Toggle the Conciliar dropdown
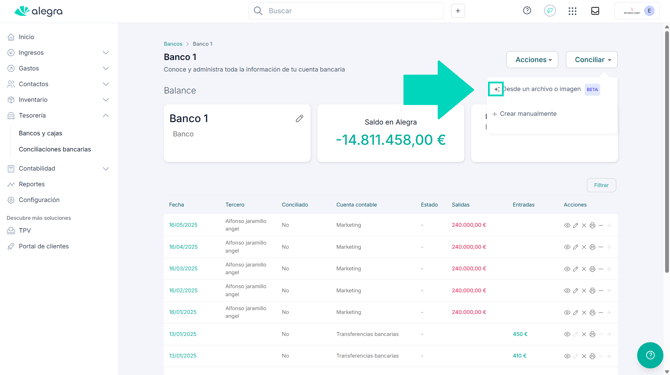This screenshot has width=670, height=375. click(x=592, y=60)
